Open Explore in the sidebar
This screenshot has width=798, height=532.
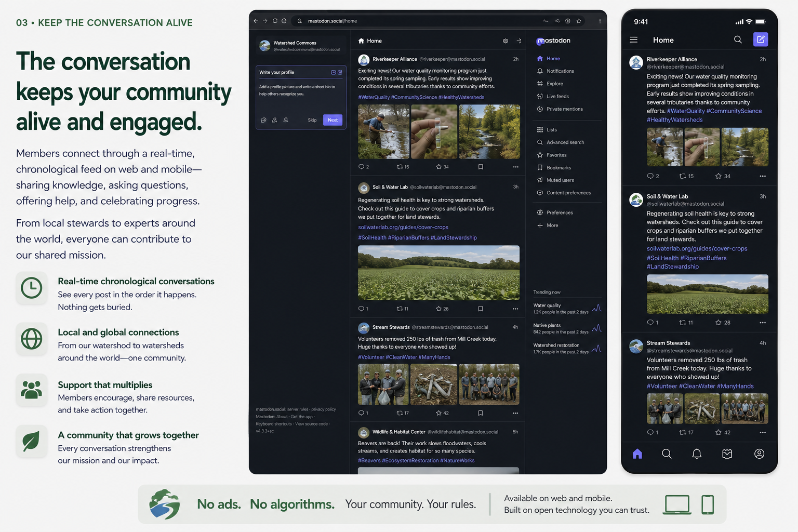[x=550, y=84]
